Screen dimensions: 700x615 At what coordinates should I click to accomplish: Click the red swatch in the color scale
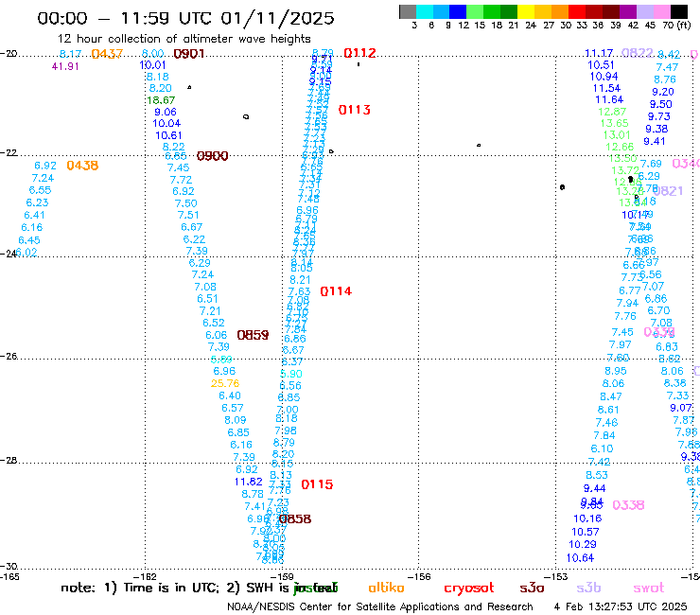[x=577, y=11]
